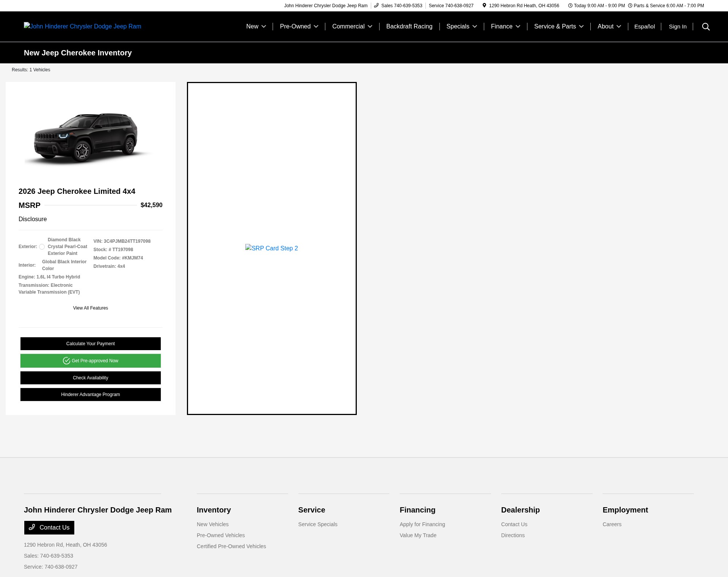
Task: Switch site language to Español
Action: tap(644, 27)
